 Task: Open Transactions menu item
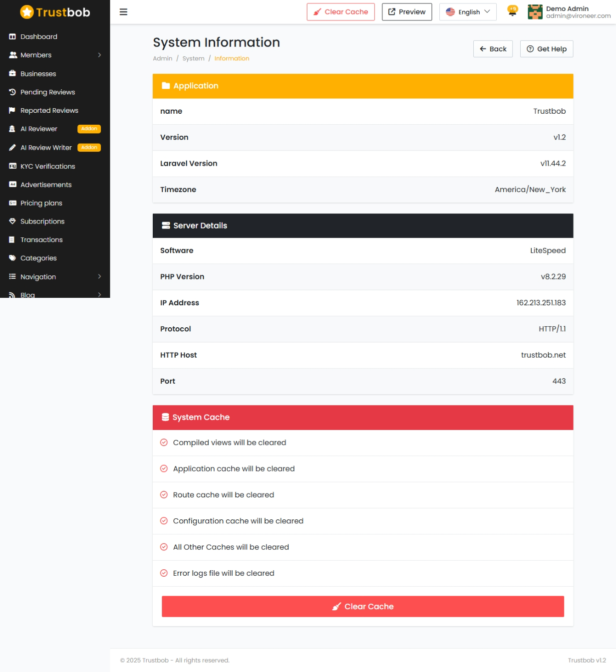click(x=55, y=239)
